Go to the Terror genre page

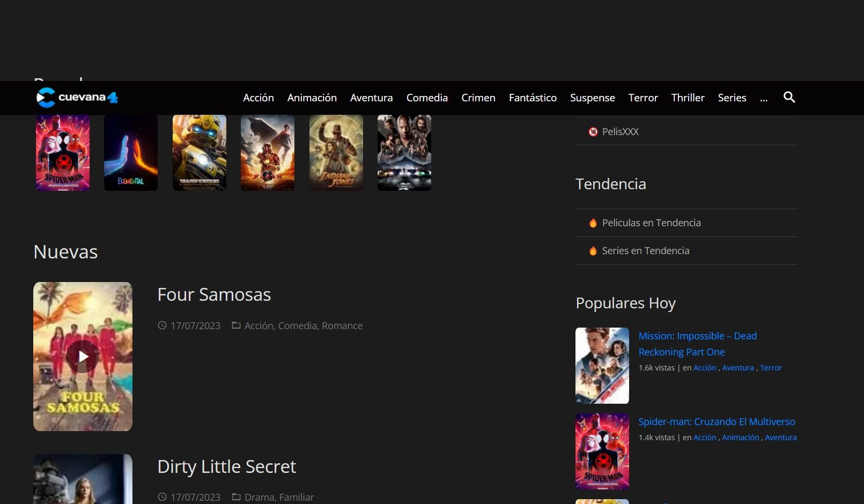643,98
